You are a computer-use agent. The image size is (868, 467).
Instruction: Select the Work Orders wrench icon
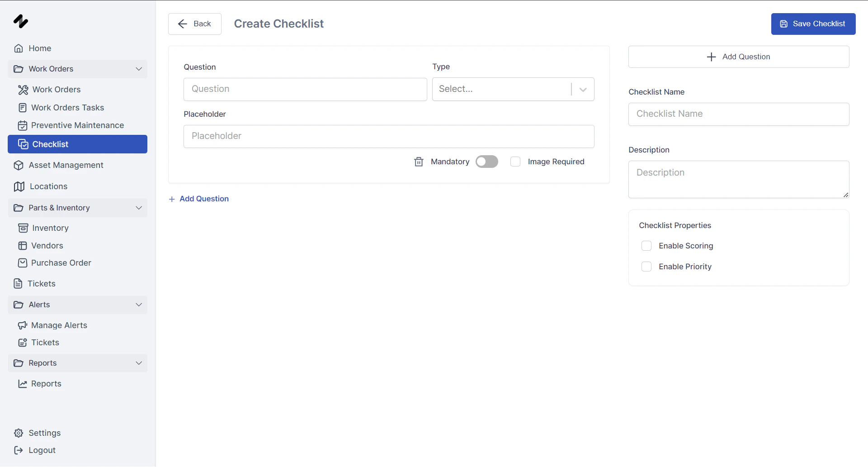(22, 89)
